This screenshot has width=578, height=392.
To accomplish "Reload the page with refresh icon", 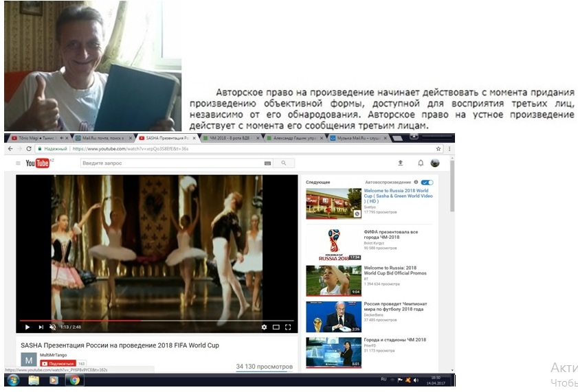I will (29, 149).
